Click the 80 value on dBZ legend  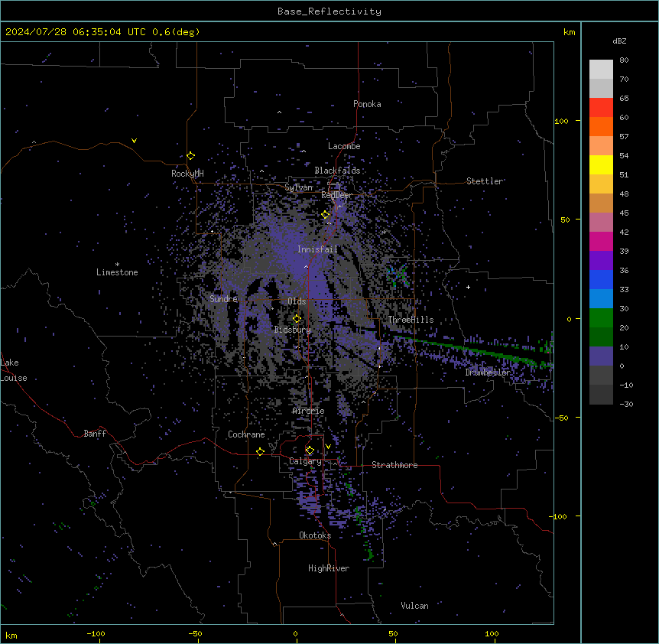(624, 60)
